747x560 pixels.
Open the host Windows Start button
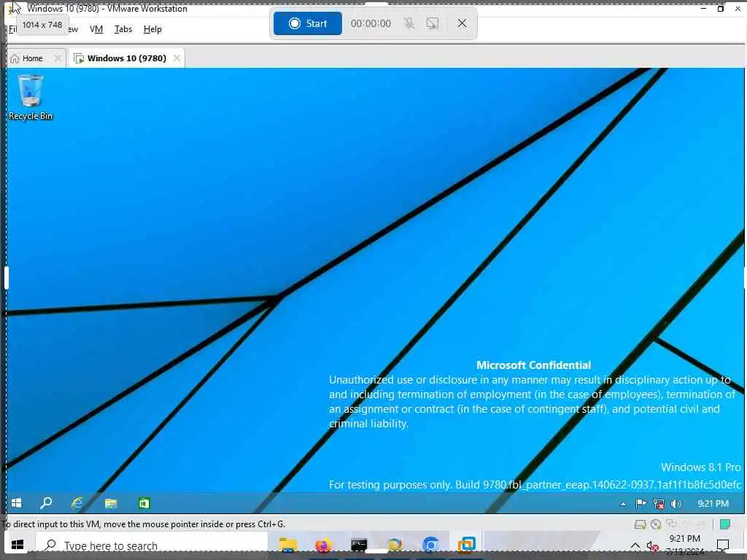(18, 544)
